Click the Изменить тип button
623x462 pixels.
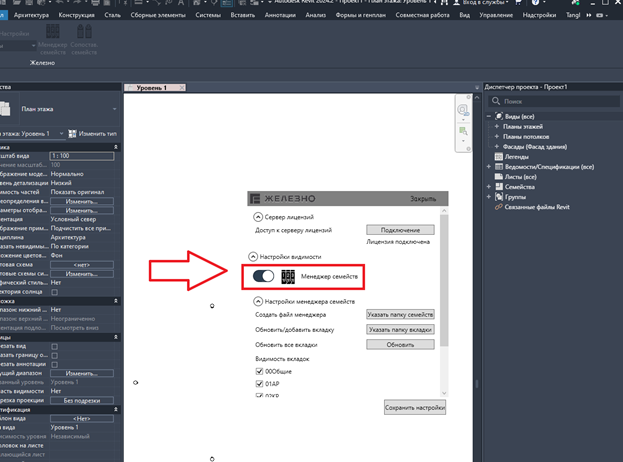[92, 133]
